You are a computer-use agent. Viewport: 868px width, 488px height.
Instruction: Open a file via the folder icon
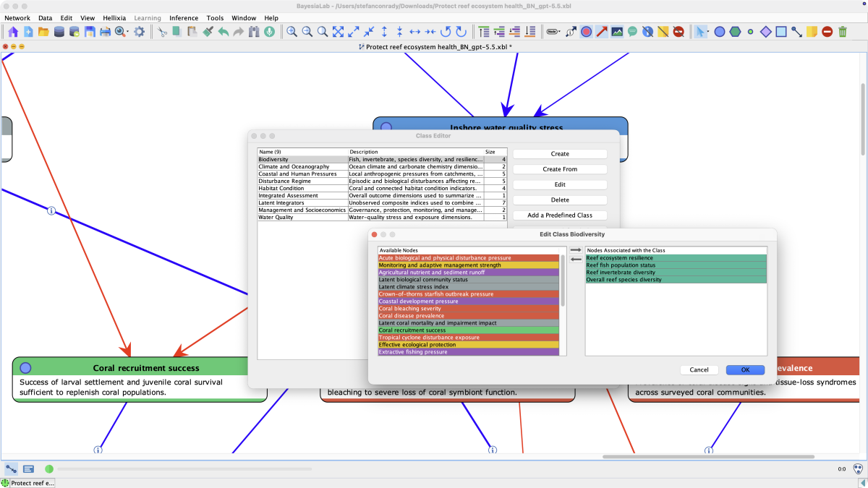click(43, 32)
